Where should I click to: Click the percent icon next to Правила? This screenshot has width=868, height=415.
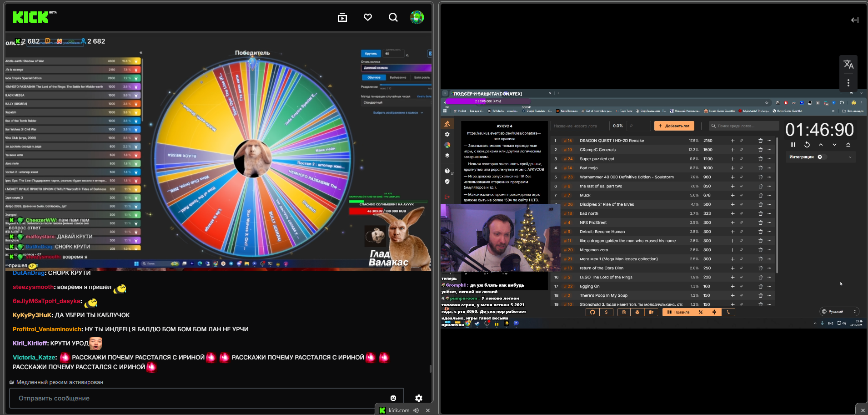click(701, 312)
